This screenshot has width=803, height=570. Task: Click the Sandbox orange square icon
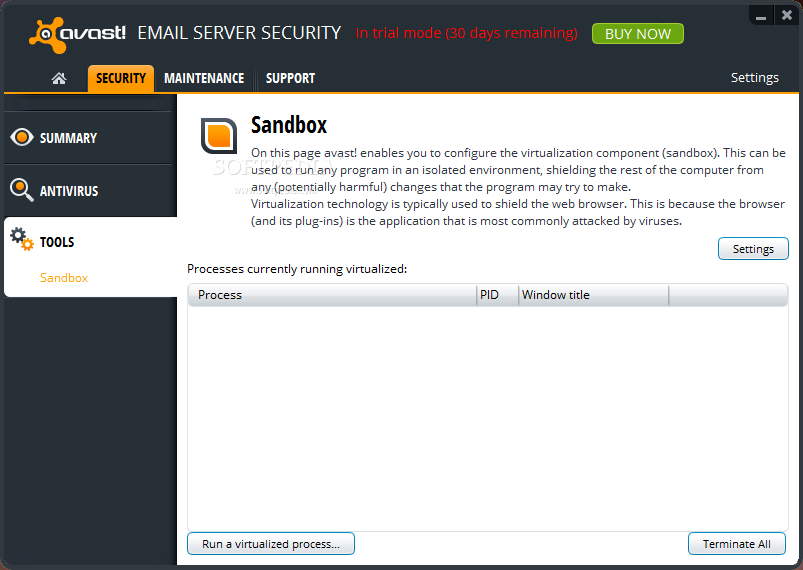pos(219,136)
